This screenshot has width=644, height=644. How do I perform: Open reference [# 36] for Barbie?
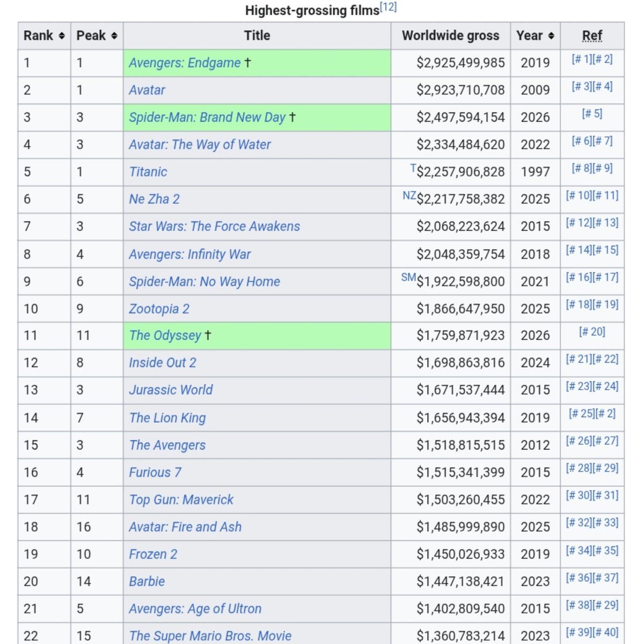(x=579, y=579)
